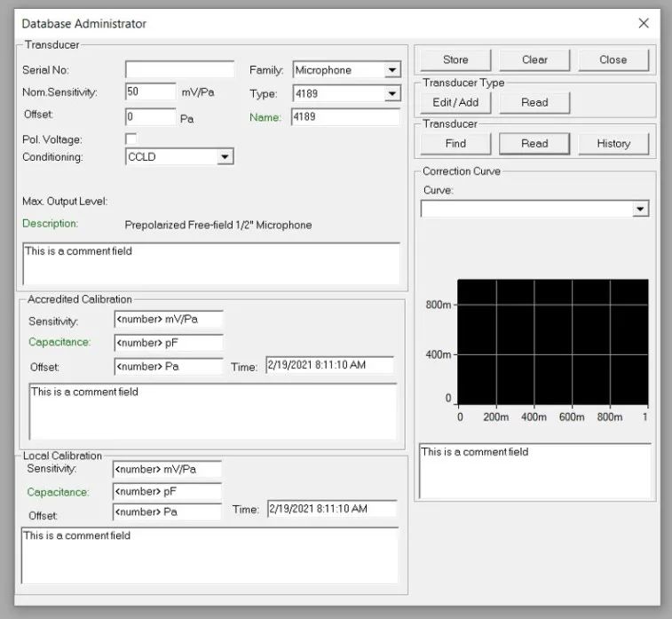Image resolution: width=672 pixels, height=619 pixels.
Task: Click the 800m label on graph vertical axis
Action: [x=438, y=305]
